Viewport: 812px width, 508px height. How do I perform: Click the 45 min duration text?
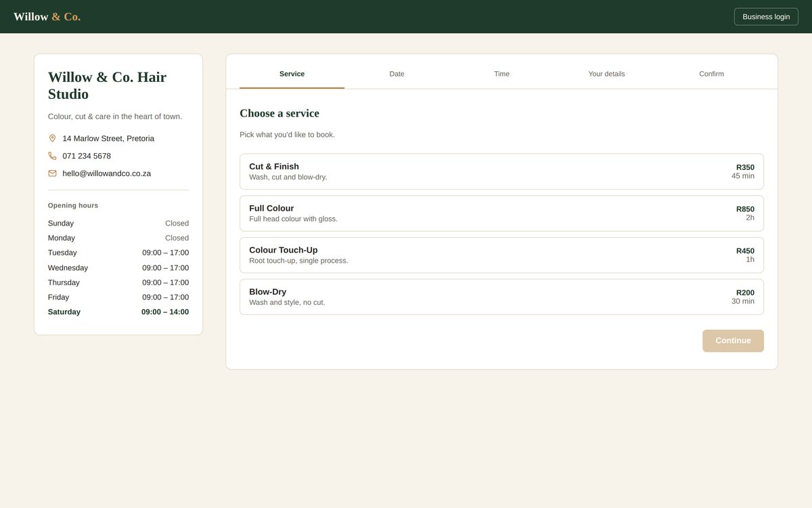point(743,176)
